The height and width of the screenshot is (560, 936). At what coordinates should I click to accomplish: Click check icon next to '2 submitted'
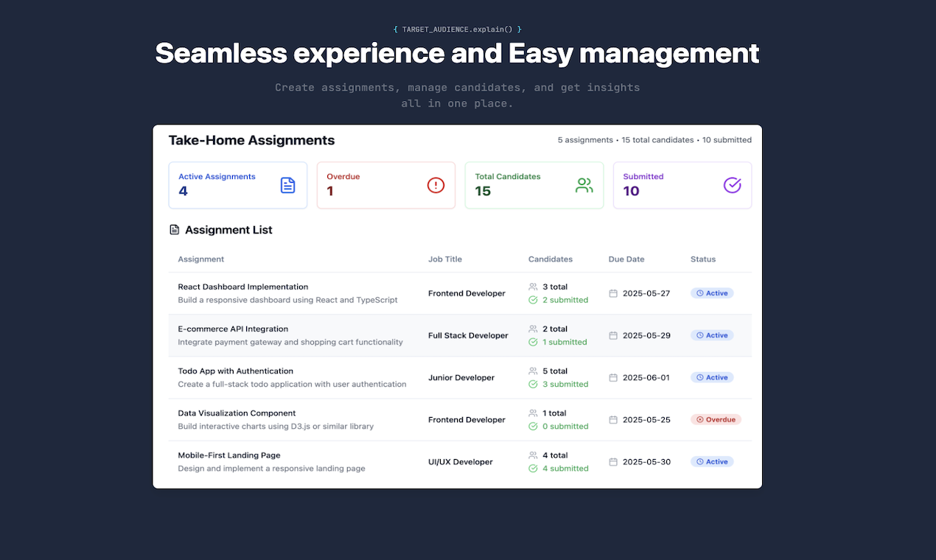[x=533, y=300]
